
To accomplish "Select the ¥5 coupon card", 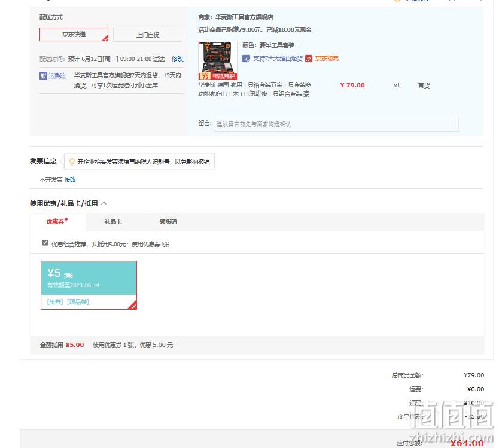I will point(89,285).
